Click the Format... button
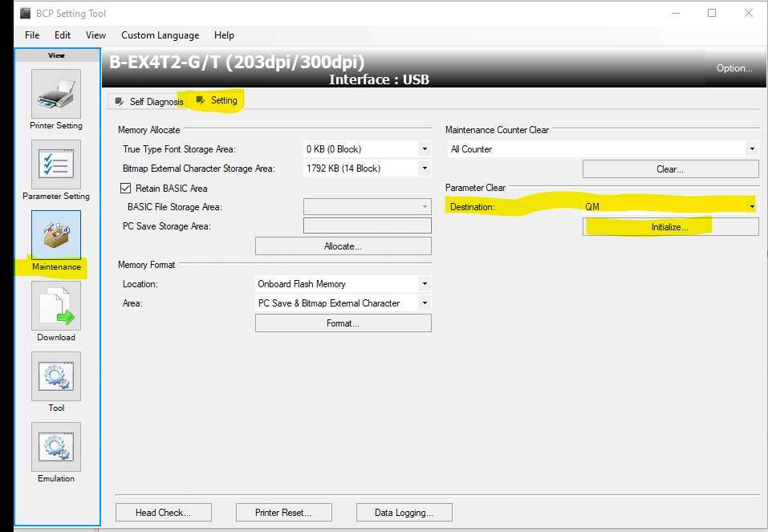This screenshot has height=532, width=768. 343,323
